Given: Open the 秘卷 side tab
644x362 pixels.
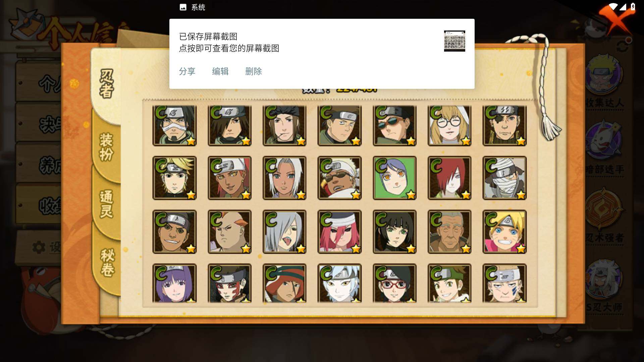Looking at the screenshot, I should tap(107, 262).
